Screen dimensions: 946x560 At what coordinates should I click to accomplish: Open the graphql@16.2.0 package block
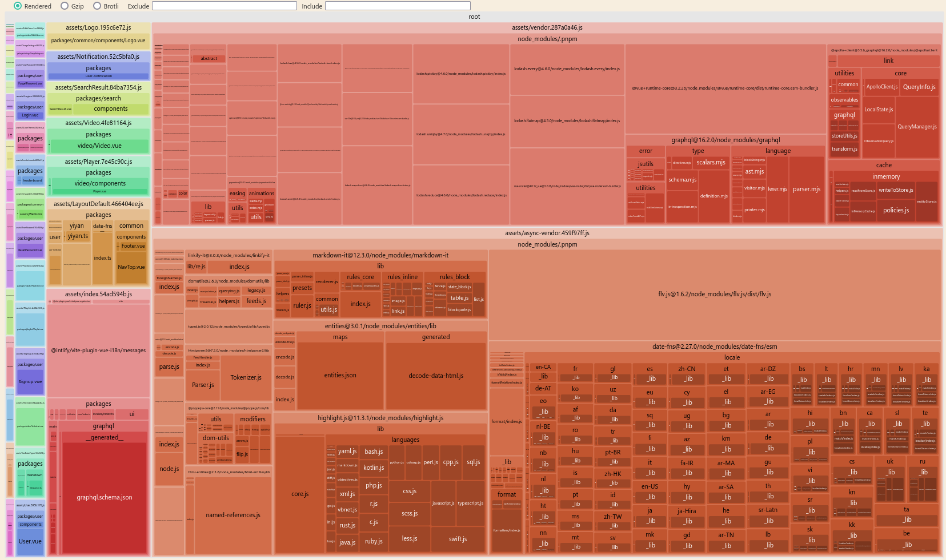tap(725, 140)
